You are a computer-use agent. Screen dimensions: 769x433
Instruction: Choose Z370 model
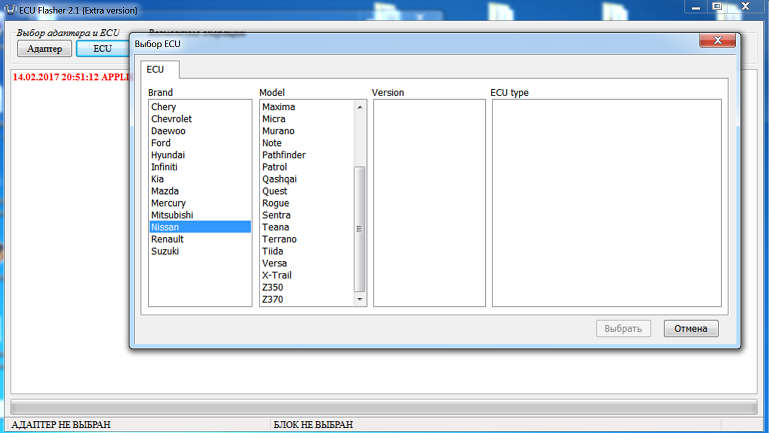[307, 299]
